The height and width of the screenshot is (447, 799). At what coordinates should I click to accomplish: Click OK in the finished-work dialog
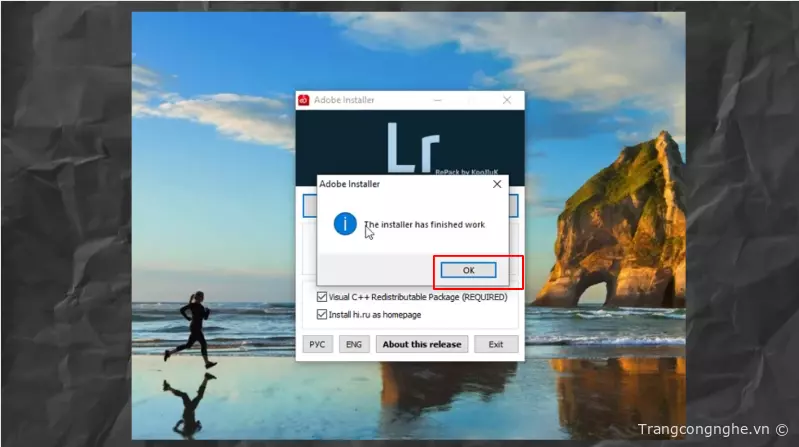[x=468, y=270]
